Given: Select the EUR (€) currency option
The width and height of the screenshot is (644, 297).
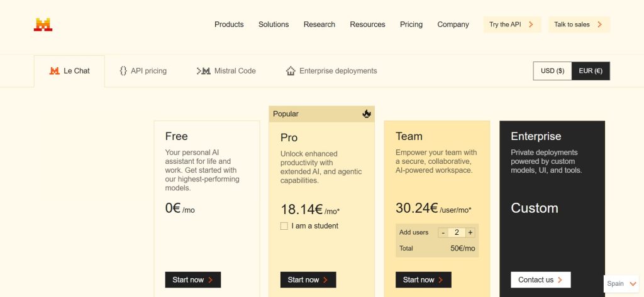Looking at the screenshot, I should coord(591,71).
